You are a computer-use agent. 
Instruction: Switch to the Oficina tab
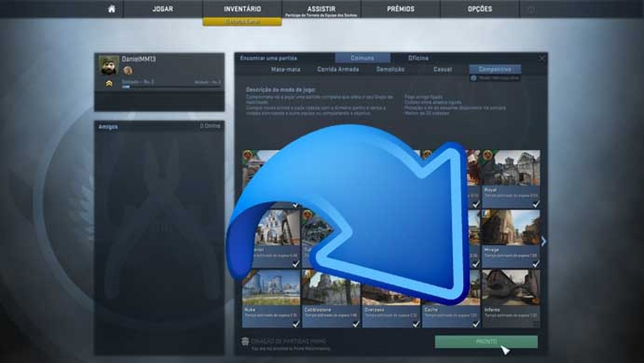418,58
